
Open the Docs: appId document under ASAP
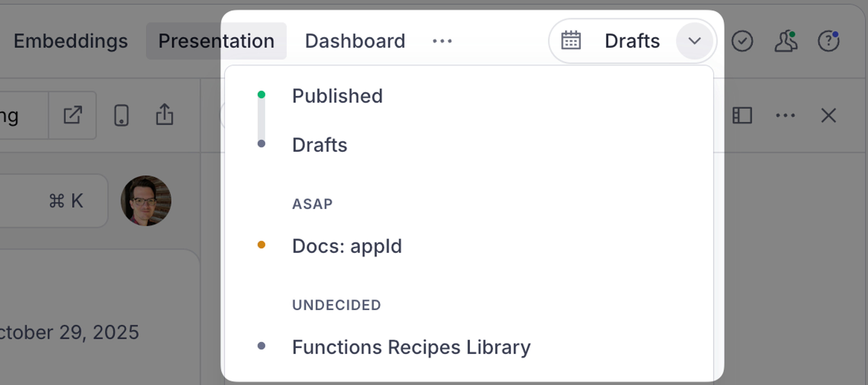[x=347, y=246]
